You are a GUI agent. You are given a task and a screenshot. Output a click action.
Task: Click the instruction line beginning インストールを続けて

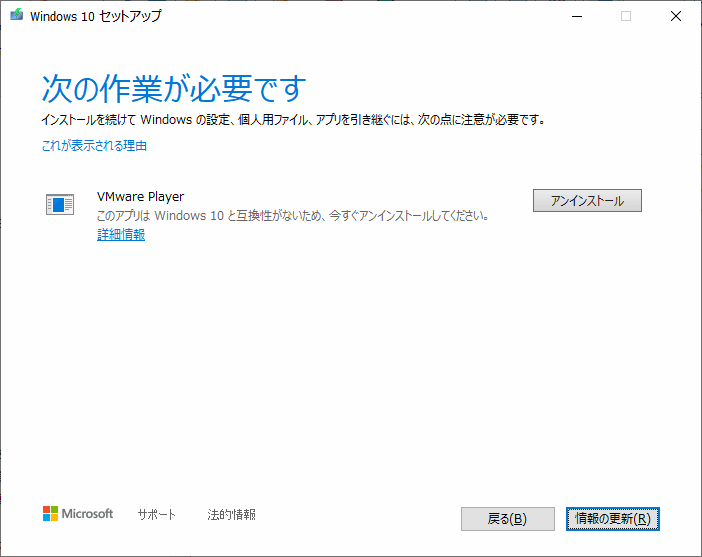click(293, 120)
